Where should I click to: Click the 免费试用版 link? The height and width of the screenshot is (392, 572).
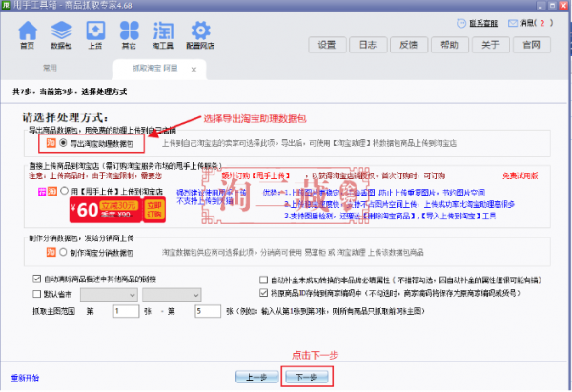point(521,175)
